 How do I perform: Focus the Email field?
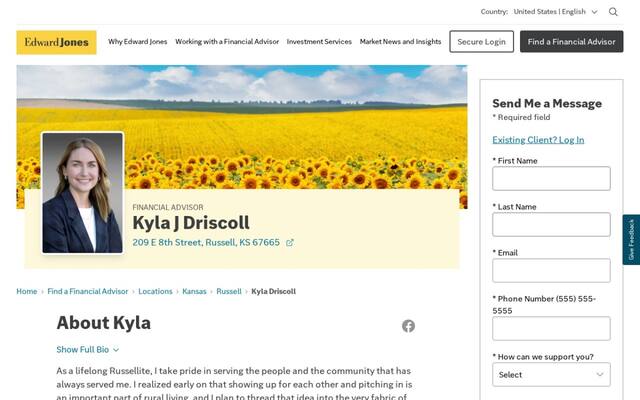551,271
